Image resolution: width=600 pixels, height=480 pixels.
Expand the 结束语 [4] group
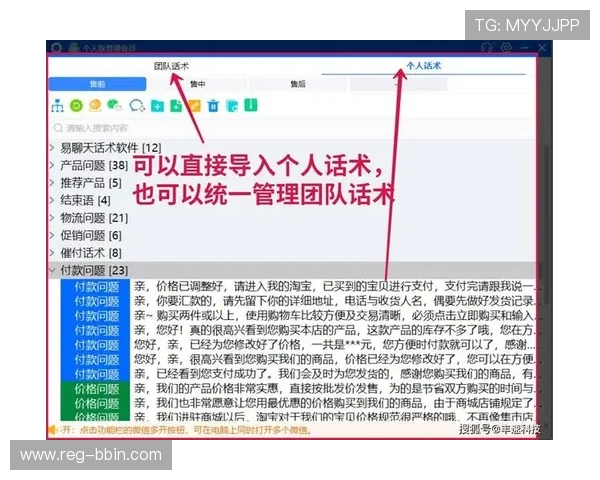click(x=52, y=200)
